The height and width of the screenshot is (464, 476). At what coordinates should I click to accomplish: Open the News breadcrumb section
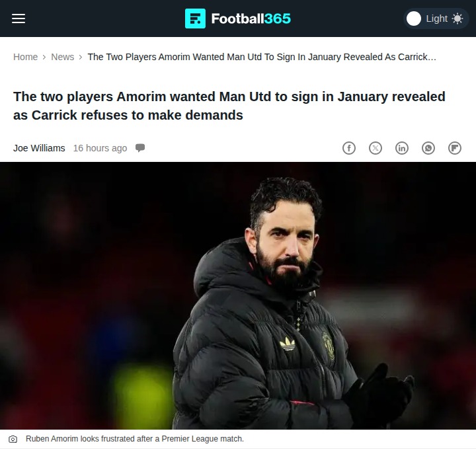pos(63,57)
